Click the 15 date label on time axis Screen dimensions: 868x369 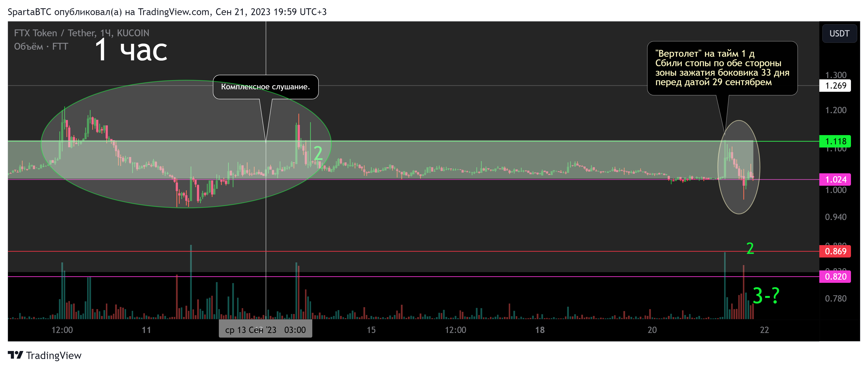click(371, 330)
